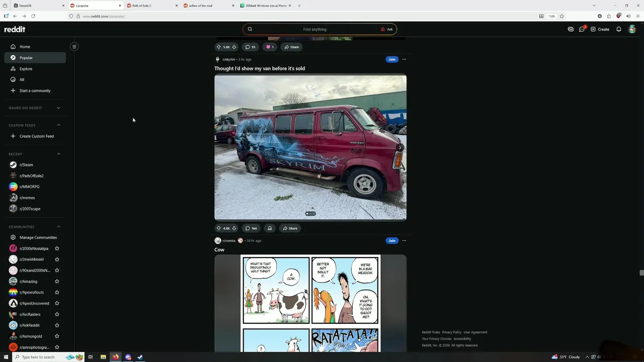This screenshot has height=362, width=644.
Task: Open the notifications bell
Action: point(619,29)
